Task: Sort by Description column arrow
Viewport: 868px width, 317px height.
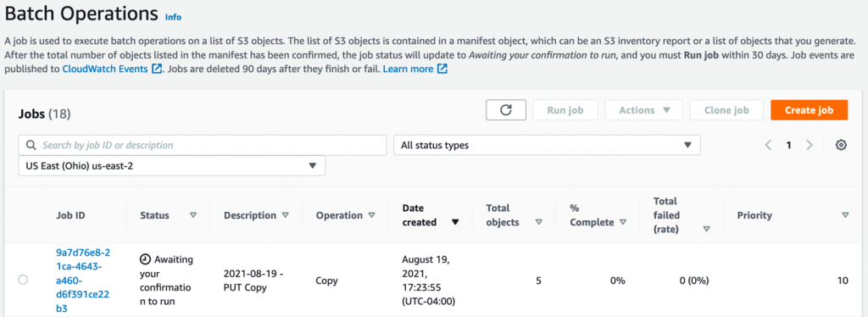Action: click(285, 215)
